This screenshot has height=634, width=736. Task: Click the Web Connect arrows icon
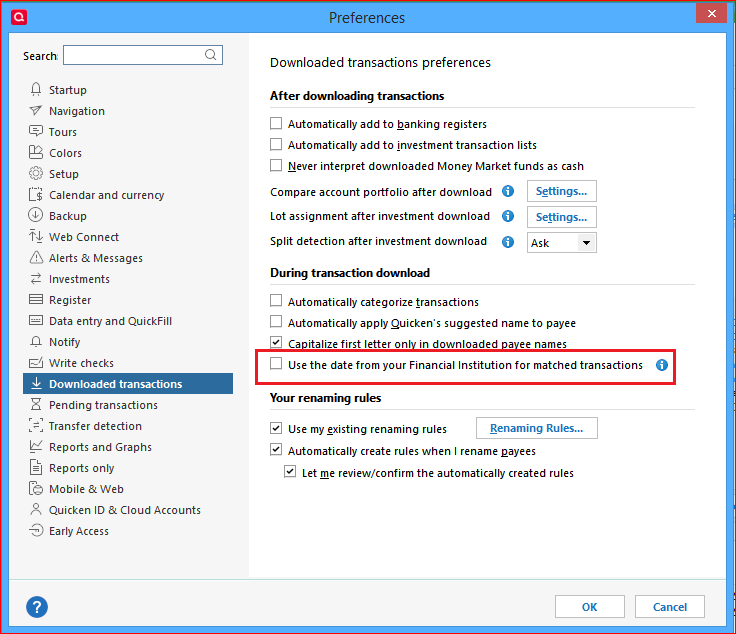coord(36,237)
